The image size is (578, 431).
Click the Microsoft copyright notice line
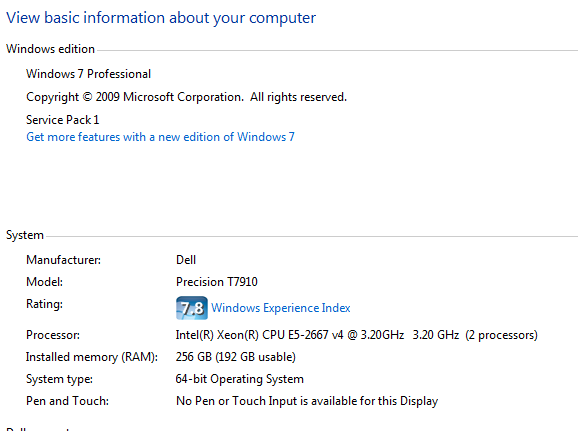[x=187, y=97]
